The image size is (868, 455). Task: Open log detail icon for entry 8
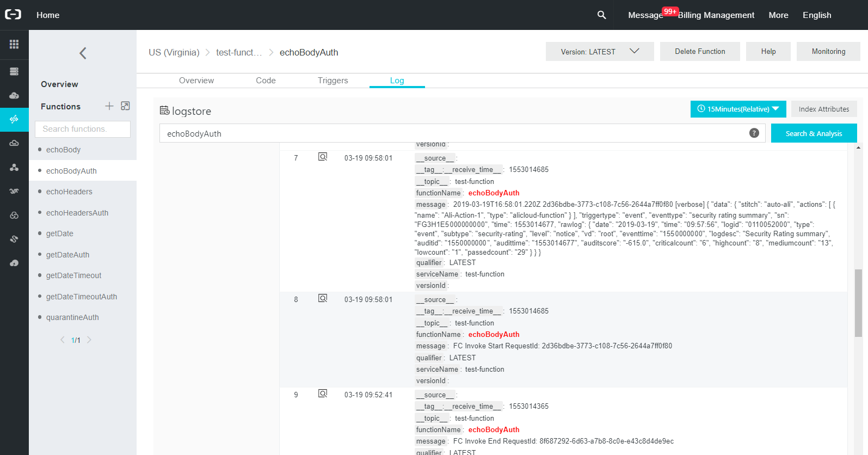point(323,299)
